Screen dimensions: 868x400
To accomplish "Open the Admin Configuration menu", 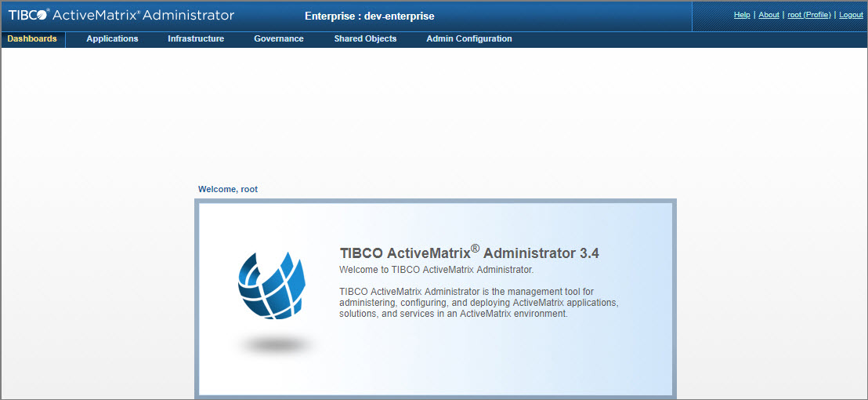I will click(x=469, y=38).
